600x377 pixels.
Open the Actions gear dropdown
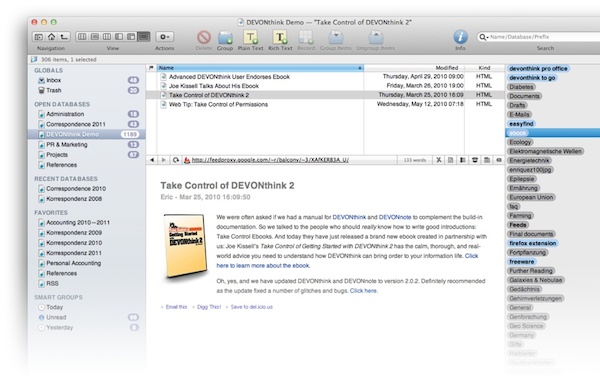tap(165, 37)
